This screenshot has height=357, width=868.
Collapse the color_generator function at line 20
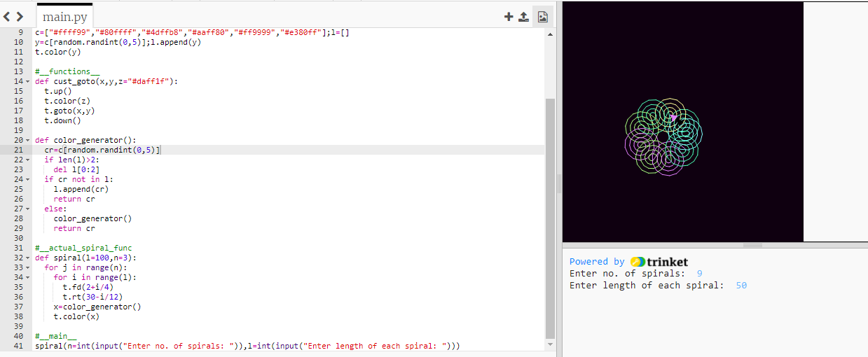coord(27,140)
